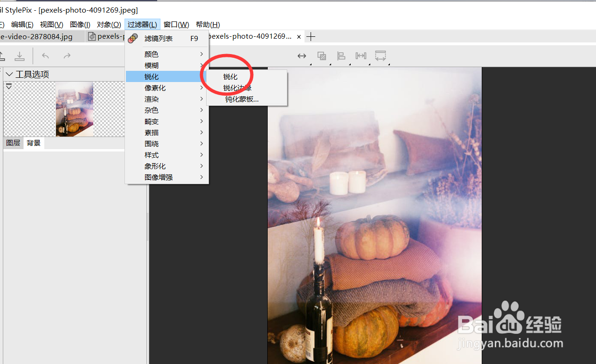596x364 pixels.
Task: Switch to the 图层 tab
Action: tap(13, 143)
